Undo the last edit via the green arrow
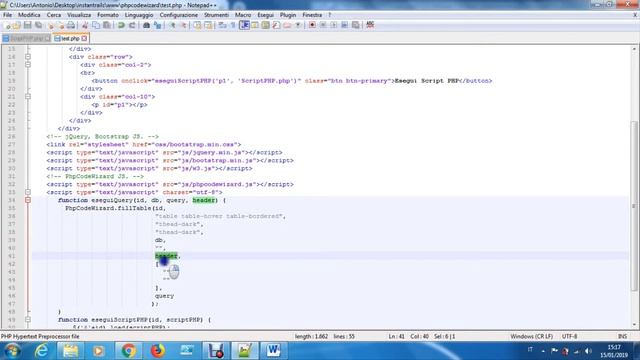The image size is (640, 360). tap(121, 25)
